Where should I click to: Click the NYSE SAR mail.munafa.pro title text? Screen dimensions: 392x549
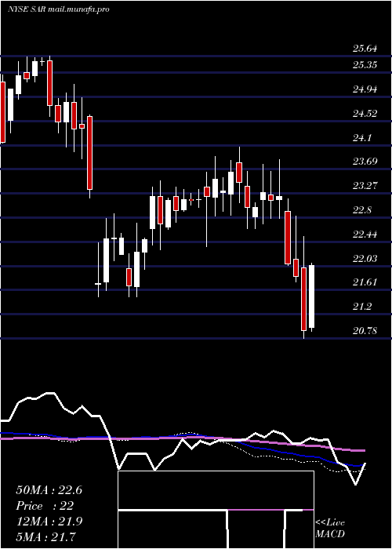(59, 9)
